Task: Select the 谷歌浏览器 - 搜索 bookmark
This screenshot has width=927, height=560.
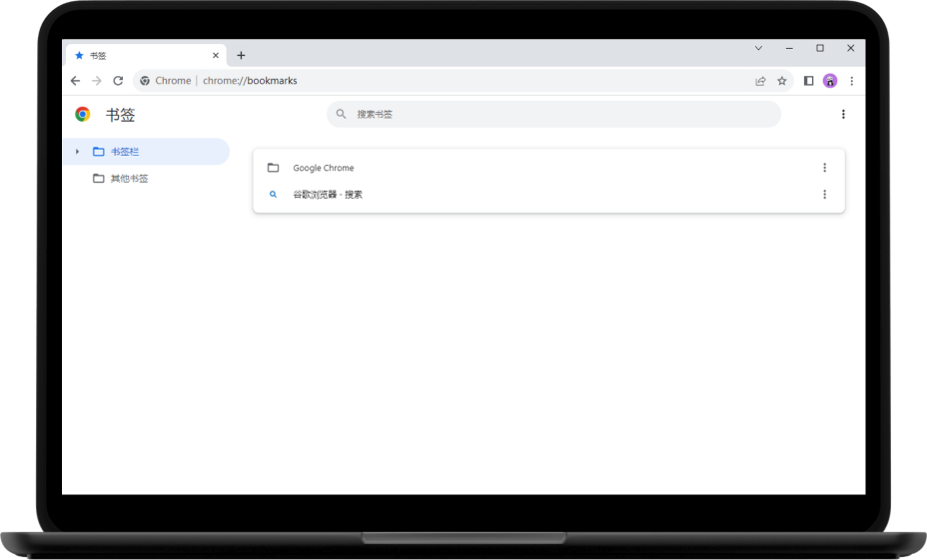Action: (x=328, y=195)
